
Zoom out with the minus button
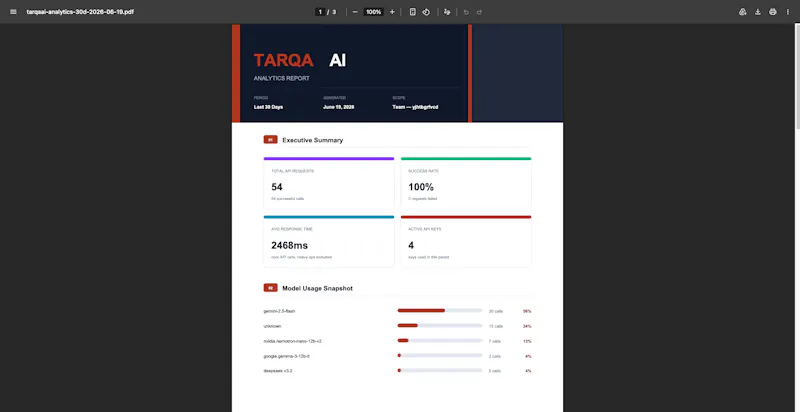point(355,12)
